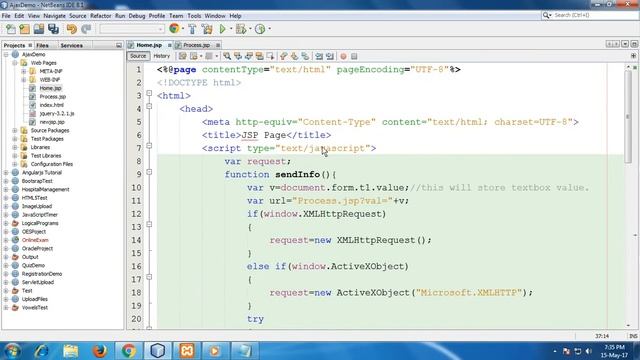Click the Previous Bookmark icon
The height and width of the screenshot is (360, 640).
(284, 56)
